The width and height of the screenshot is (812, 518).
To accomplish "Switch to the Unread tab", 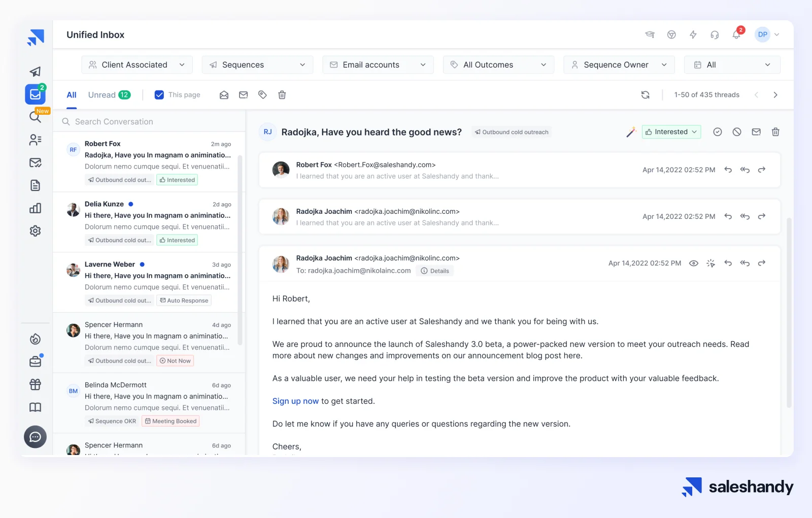I will [x=101, y=94].
